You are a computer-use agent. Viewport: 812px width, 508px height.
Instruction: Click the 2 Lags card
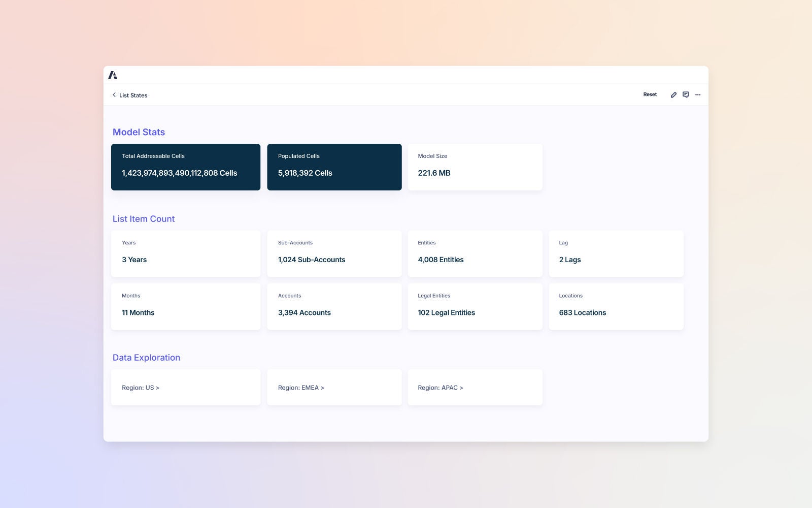(x=616, y=253)
